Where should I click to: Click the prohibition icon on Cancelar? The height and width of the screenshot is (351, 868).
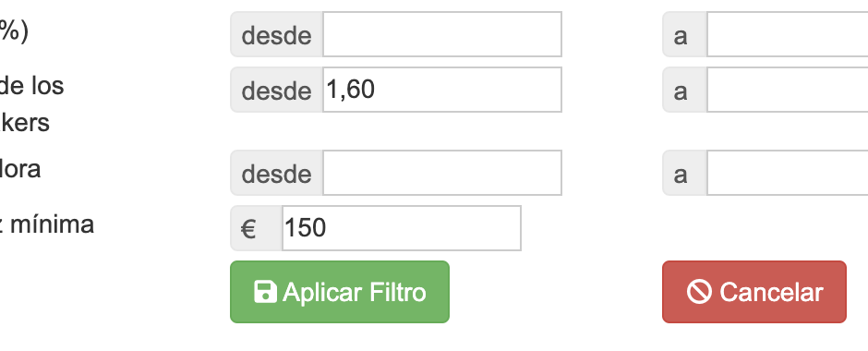699,292
